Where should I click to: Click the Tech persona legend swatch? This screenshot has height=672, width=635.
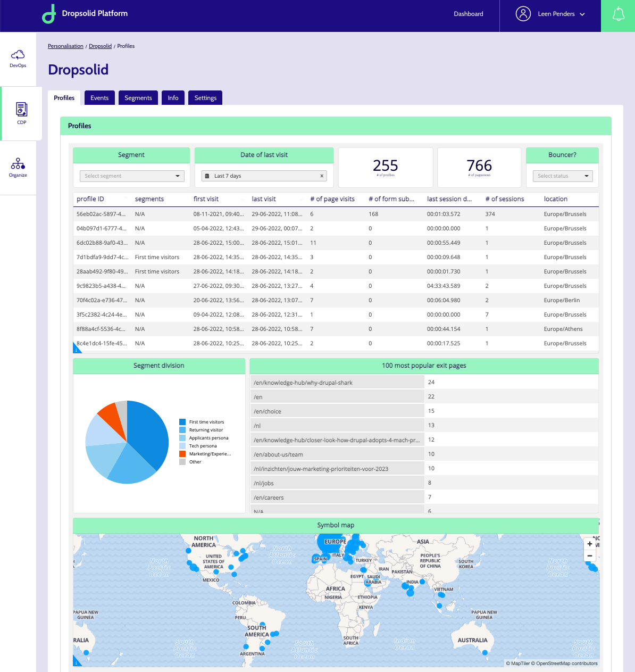[x=182, y=446]
